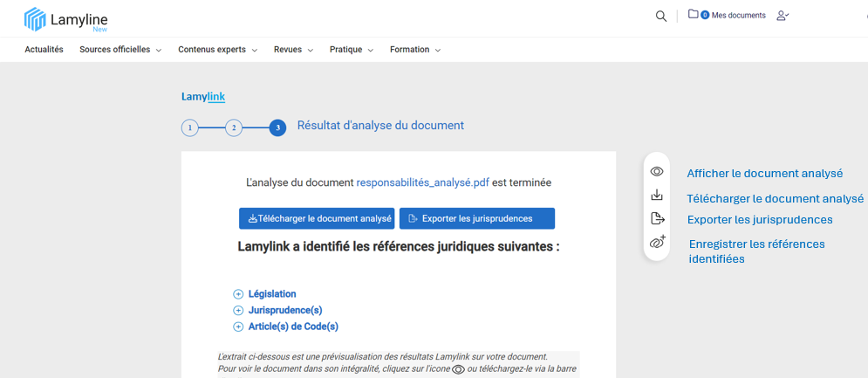The width and height of the screenshot is (868, 378).
Task: Click the export icon in side toolbar
Action: click(657, 218)
